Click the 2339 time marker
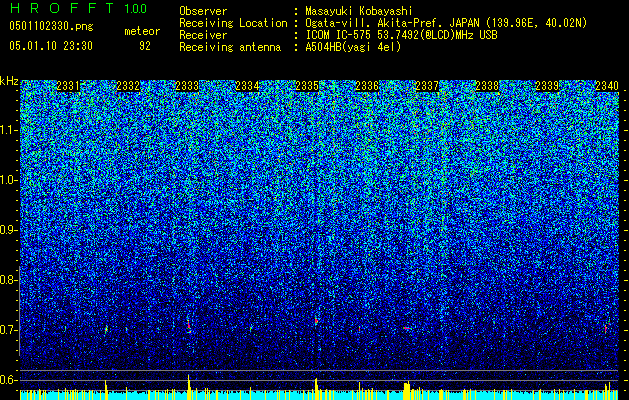This screenshot has height=400, width=629. coord(547,86)
